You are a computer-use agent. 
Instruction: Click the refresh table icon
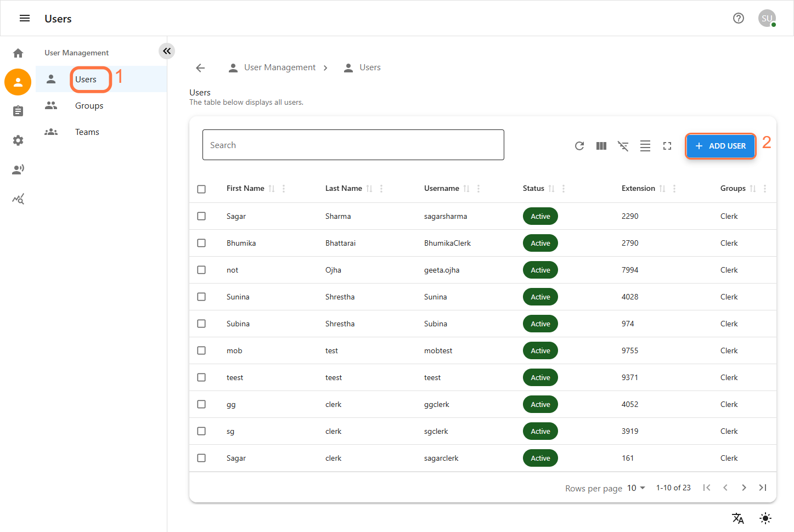coord(579,146)
